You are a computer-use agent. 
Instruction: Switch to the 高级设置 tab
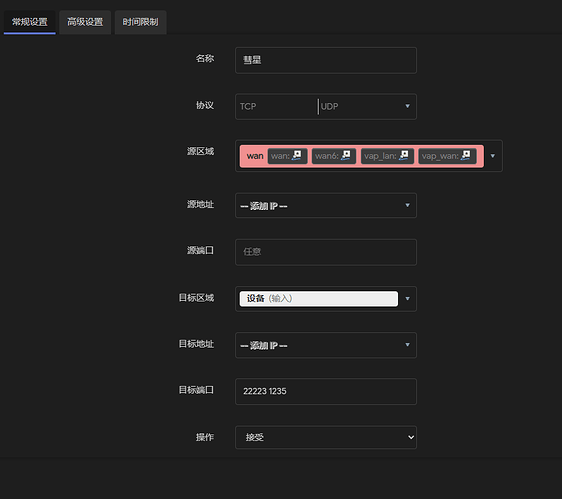click(85, 22)
